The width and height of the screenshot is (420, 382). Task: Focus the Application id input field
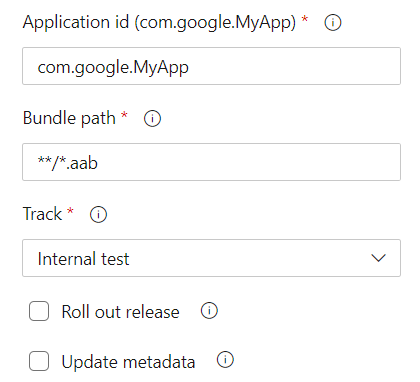coord(211,66)
